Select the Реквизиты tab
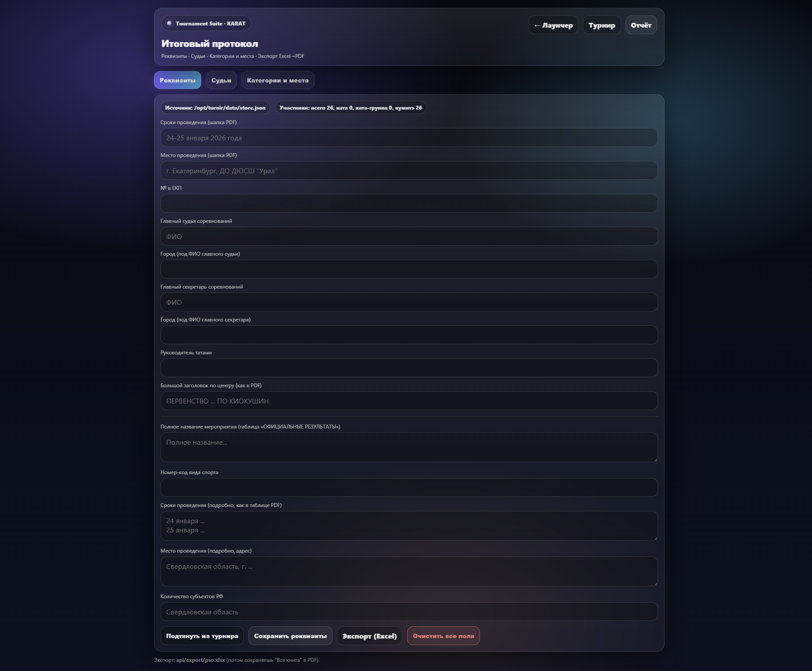Viewport: 812px width, 671px height. 177,80
